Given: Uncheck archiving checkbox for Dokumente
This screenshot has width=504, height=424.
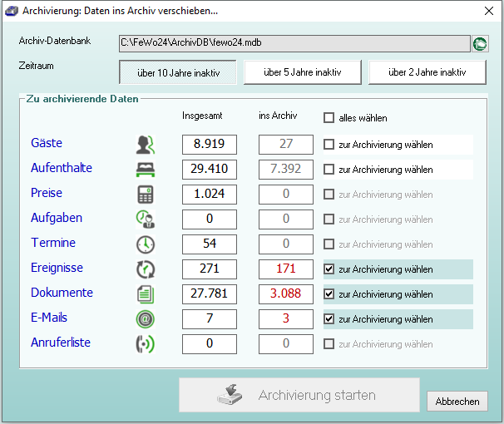Looking at the screenshot, I should click(x=329, y=294).
